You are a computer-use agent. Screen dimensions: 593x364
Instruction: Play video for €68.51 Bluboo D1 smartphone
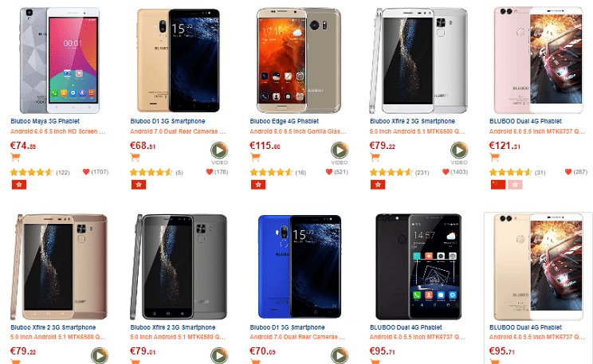tap(219, 151)
